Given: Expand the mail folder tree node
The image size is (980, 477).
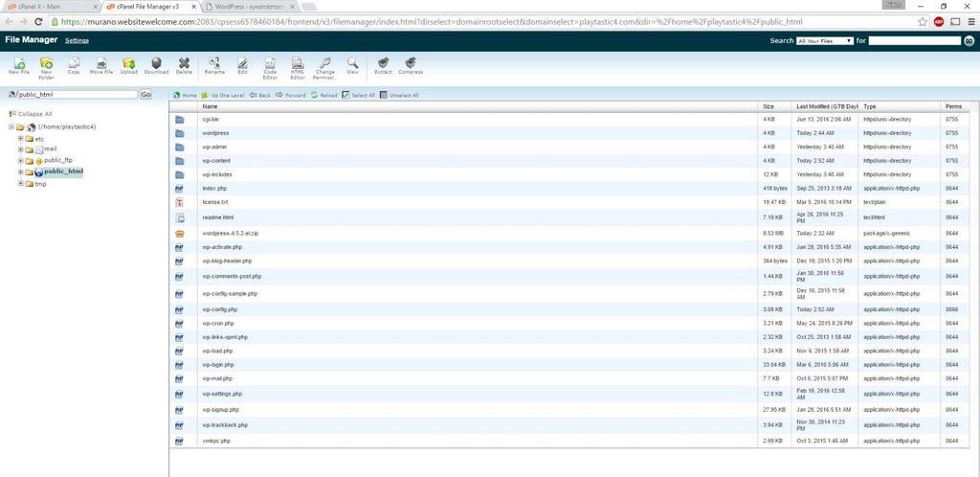Looking at the screenshot, I should [x=21, y=149].
